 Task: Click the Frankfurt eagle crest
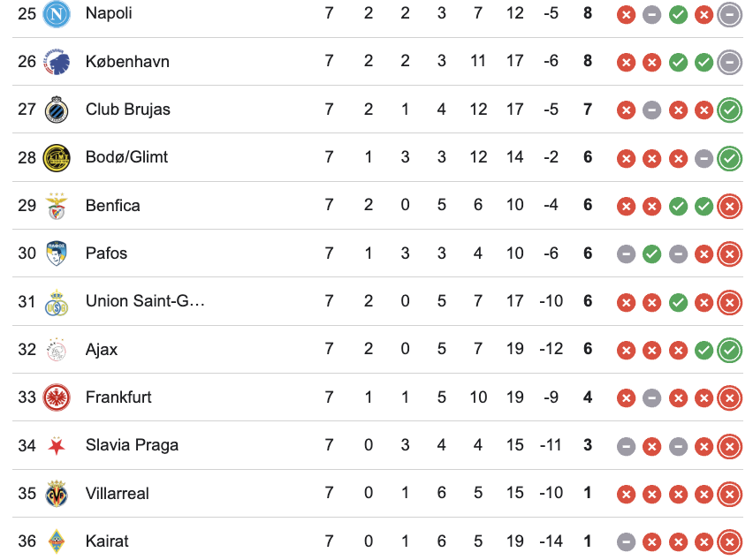coord(57,397)
